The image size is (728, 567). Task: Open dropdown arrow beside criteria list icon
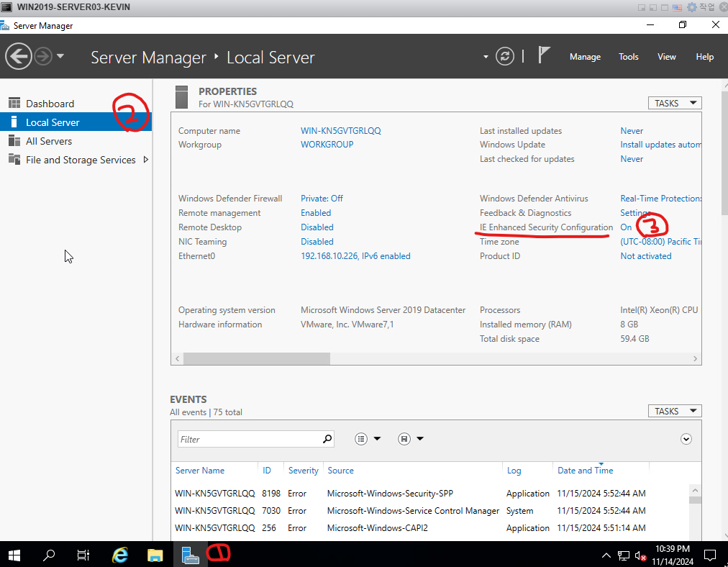point(377,438)
